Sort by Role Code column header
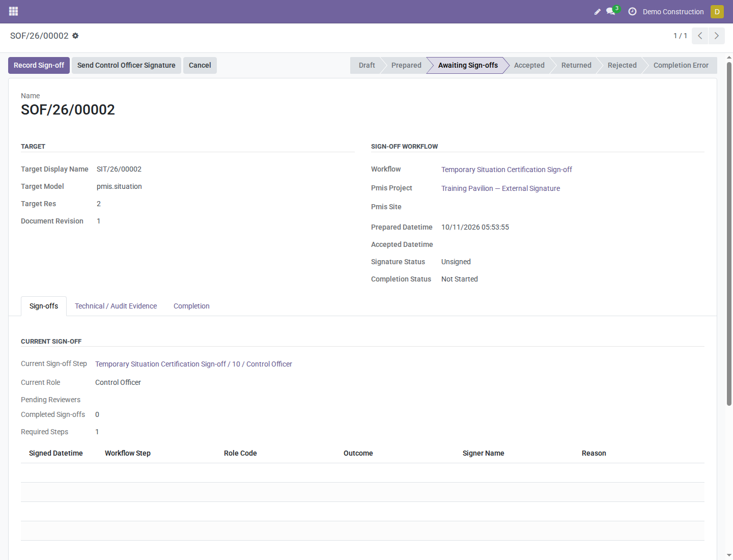The width and height of the screenshot is (733, 560). pyautogui.click(x=240, y=453)
